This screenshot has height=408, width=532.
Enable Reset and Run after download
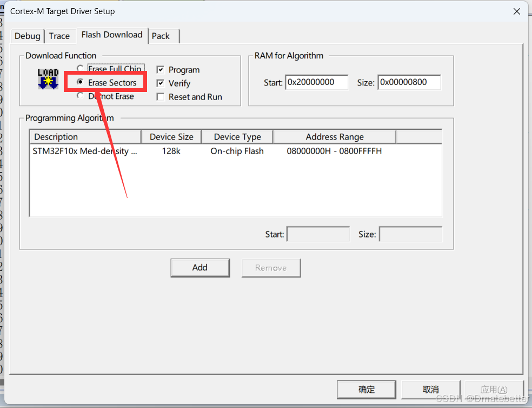(160, 97)
